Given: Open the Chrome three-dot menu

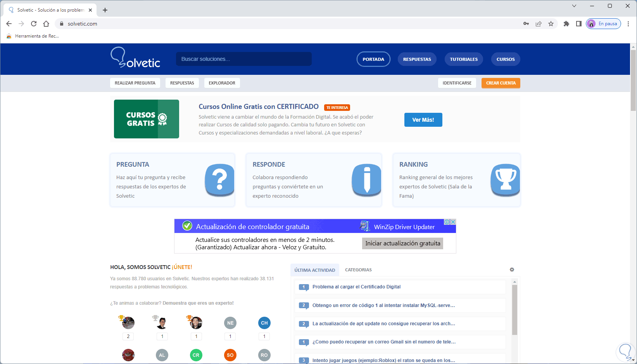Looking at the screenshot, I should click(628, 24).
